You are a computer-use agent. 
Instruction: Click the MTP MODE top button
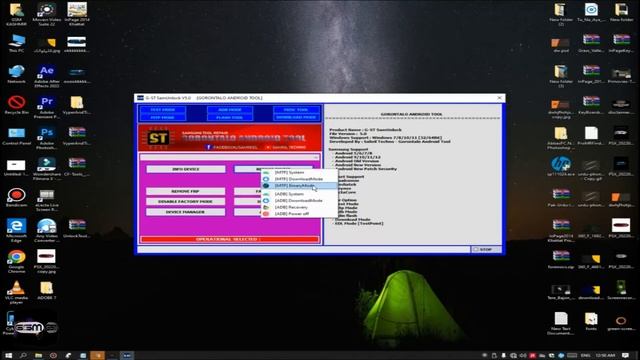[162, 117]
